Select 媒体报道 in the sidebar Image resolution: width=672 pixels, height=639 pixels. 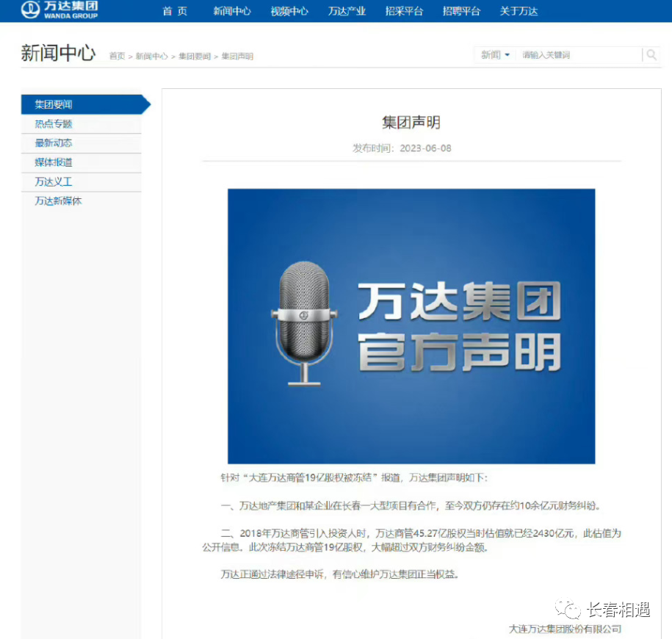point(81,162)
